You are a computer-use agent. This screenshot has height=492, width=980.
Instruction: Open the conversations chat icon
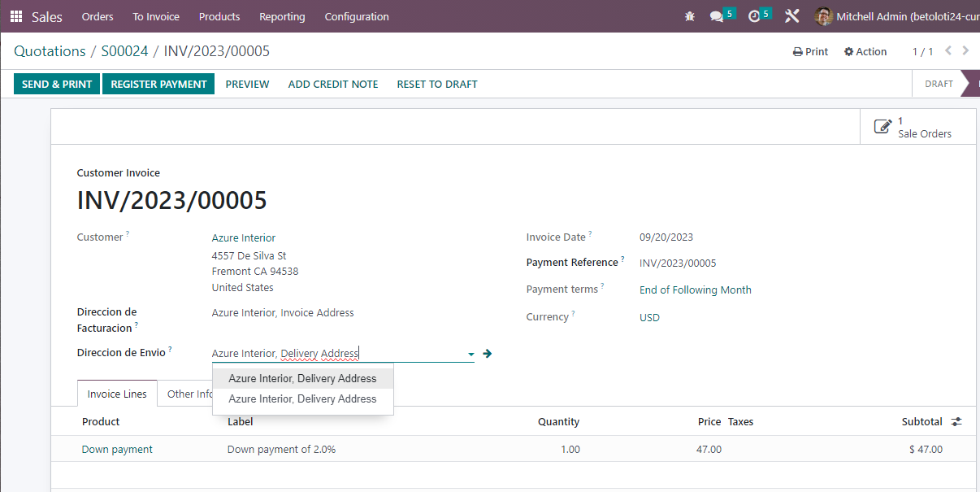[716, 16]
